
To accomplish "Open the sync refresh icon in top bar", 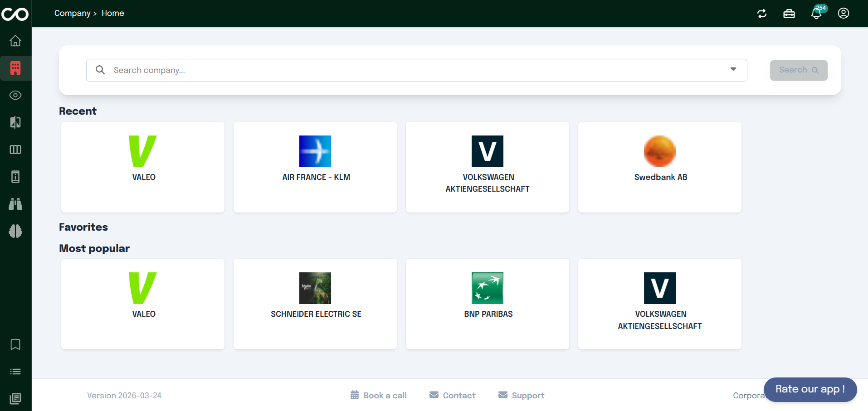I will click(x=761, y=14).
